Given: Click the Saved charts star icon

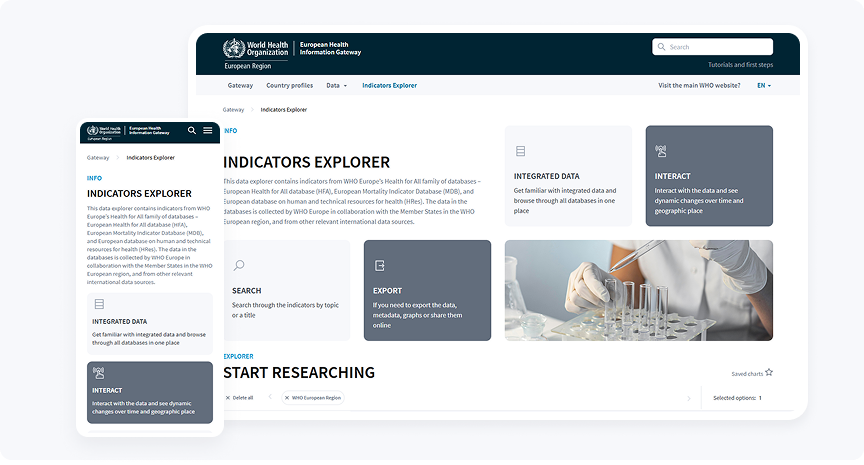Looking at the screenshot, I should pyautogui.click(x=768, y=373).
